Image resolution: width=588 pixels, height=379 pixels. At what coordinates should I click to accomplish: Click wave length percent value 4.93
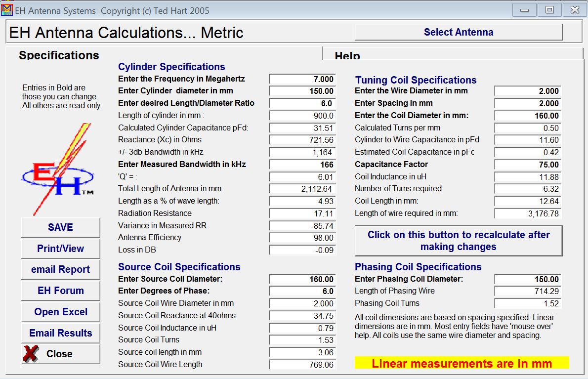tap(302, 201)
